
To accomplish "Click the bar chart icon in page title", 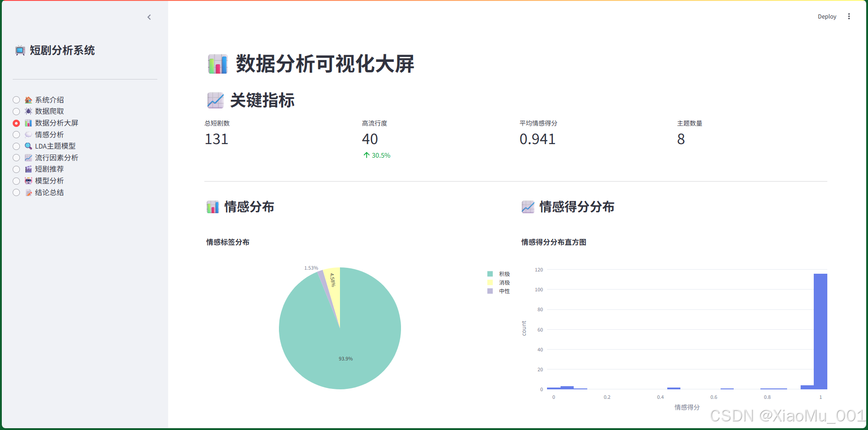I will 217,64.
